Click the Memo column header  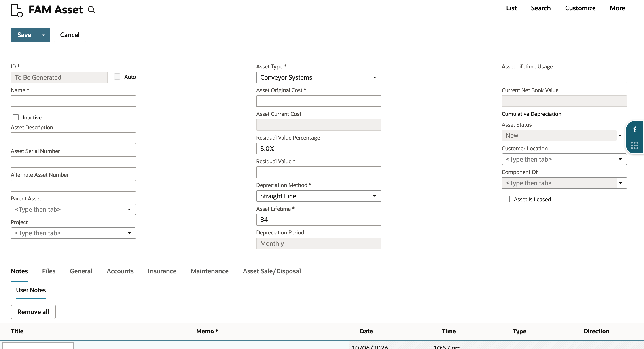coord(207,331)
